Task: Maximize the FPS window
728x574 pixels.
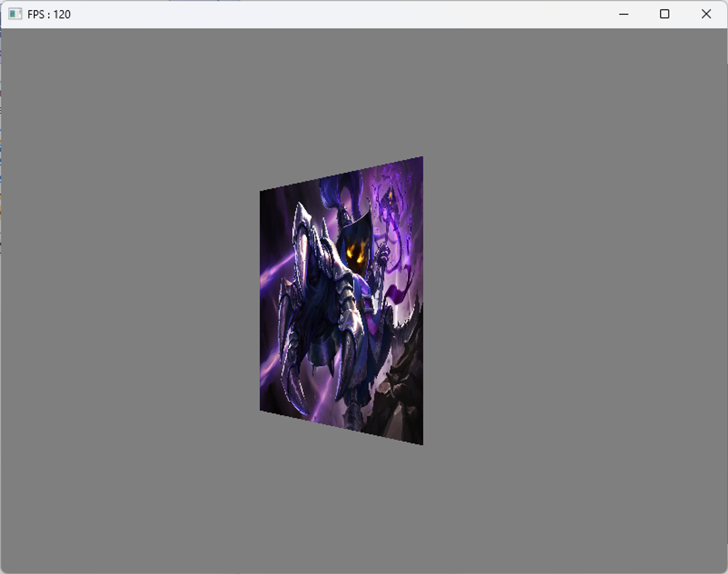Action: pos(665,14)
